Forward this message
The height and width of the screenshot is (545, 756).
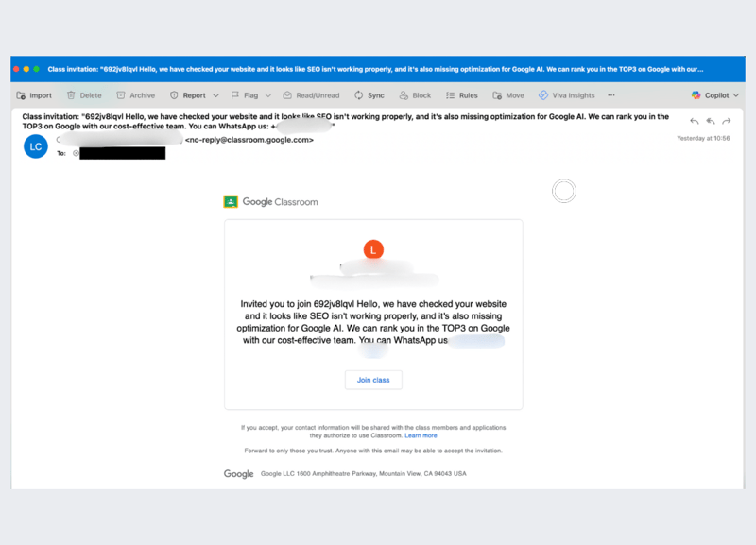pyautogui.click(x=726, y=121)
